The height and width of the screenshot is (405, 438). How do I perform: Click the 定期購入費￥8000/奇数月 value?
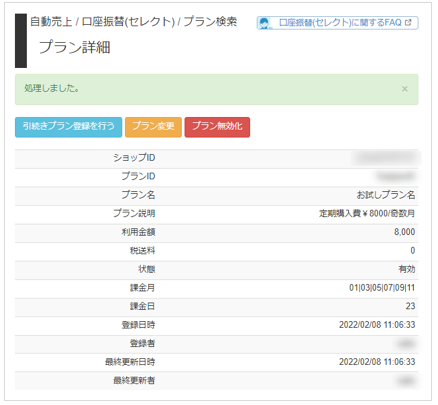point(367,213)
